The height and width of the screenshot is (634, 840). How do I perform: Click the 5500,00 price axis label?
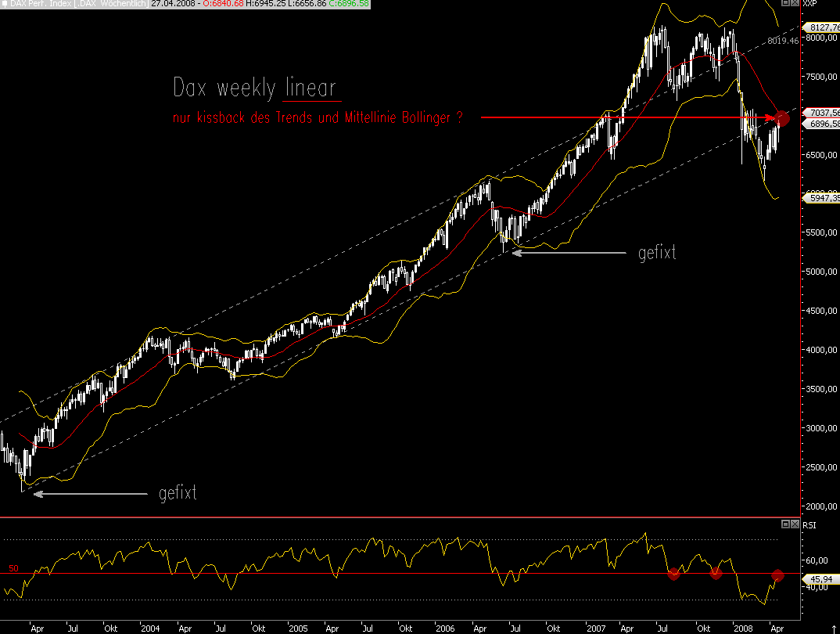click(821, 232)
